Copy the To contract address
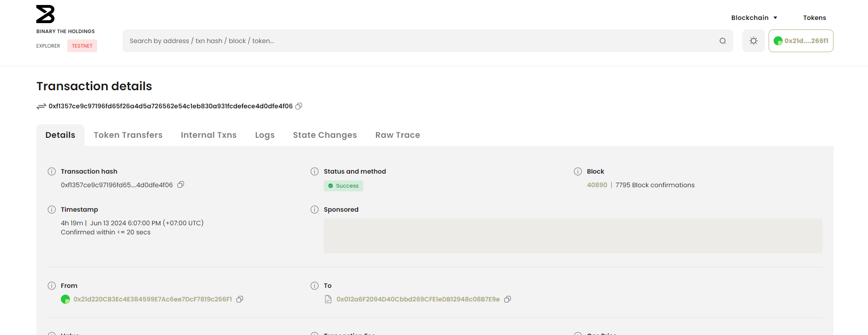The image size is (868, 335). [508, 299]
